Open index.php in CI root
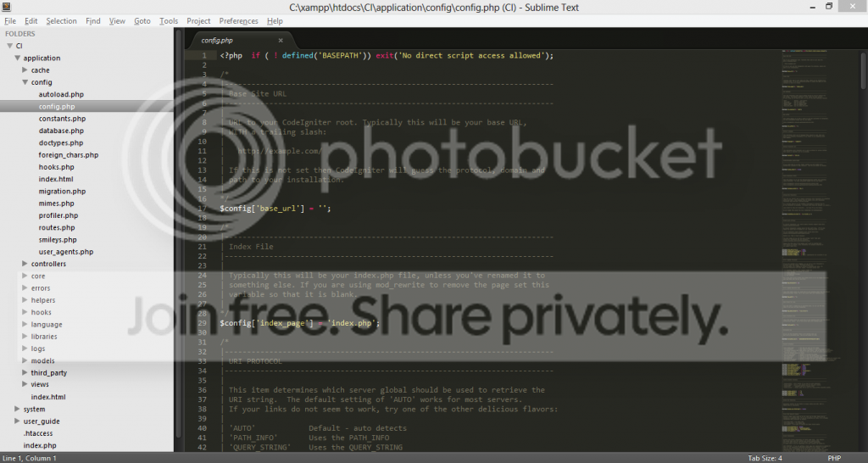Viewport: 868px width, 463px height. pyautogui.click(x=39, y=445)
